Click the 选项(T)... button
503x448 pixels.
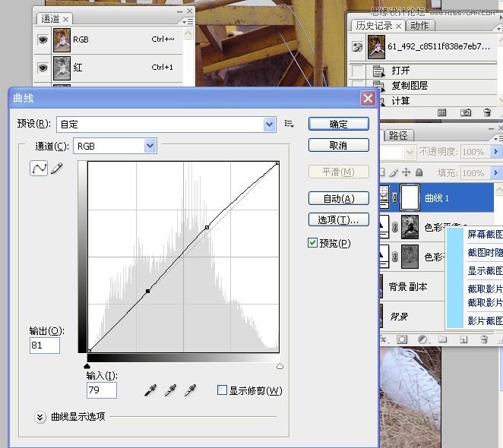pyautogui.click(x=338, y=219)
